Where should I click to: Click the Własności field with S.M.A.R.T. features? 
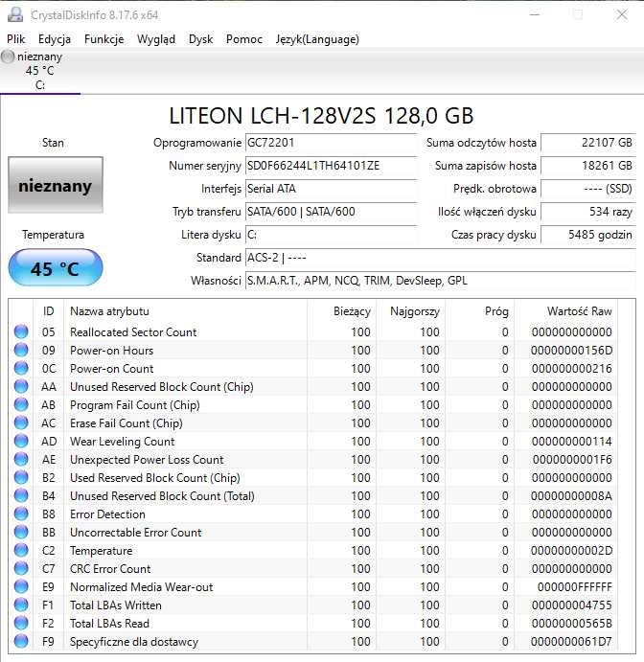pyautogui.click(x=440, y=281)
